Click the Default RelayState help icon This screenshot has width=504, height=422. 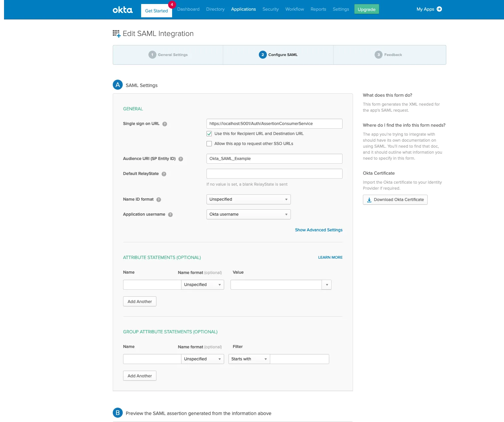163,174
